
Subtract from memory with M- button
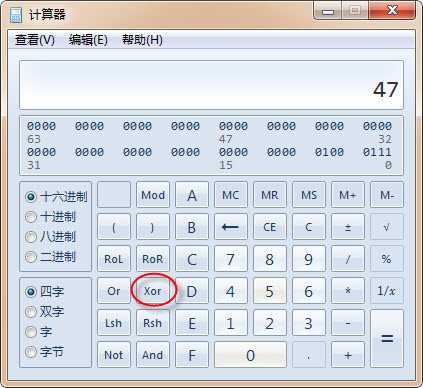click(387, 195)
